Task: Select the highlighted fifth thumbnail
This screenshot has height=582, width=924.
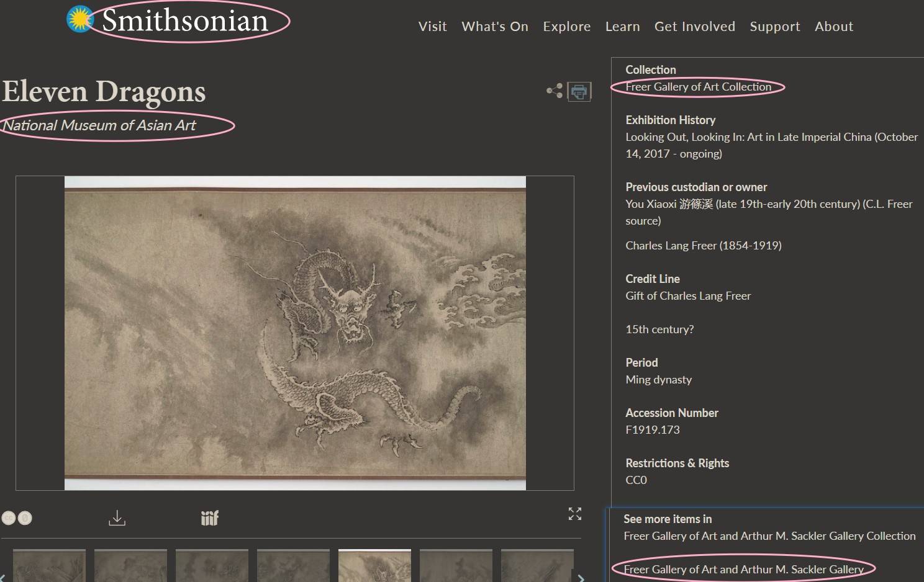Action: (374, 566)
